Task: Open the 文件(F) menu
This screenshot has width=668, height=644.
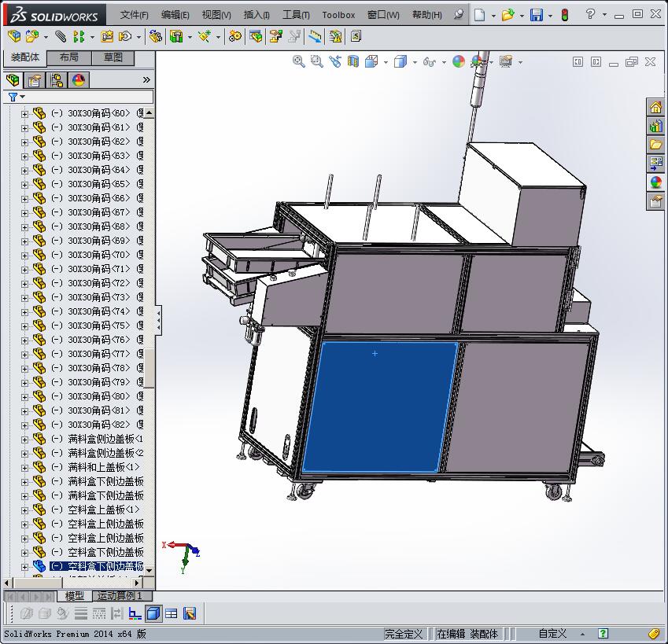Action: 134,15
